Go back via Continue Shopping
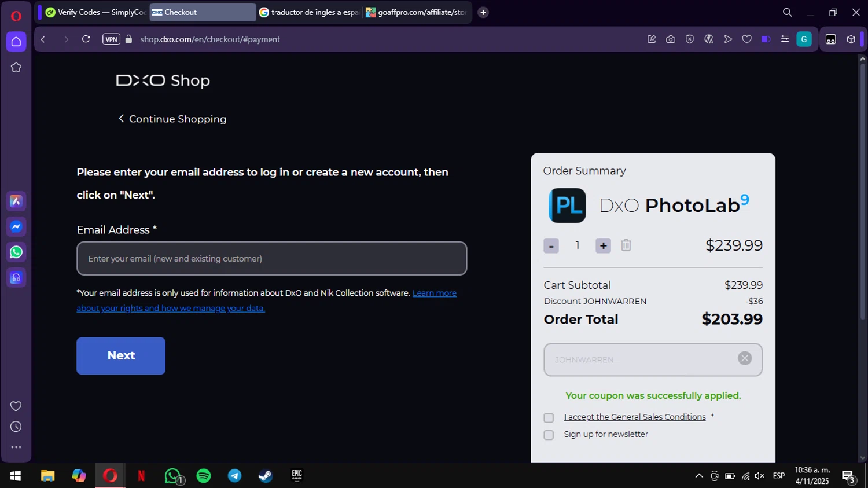The image size is (868, 488). (x=172, y=119)
